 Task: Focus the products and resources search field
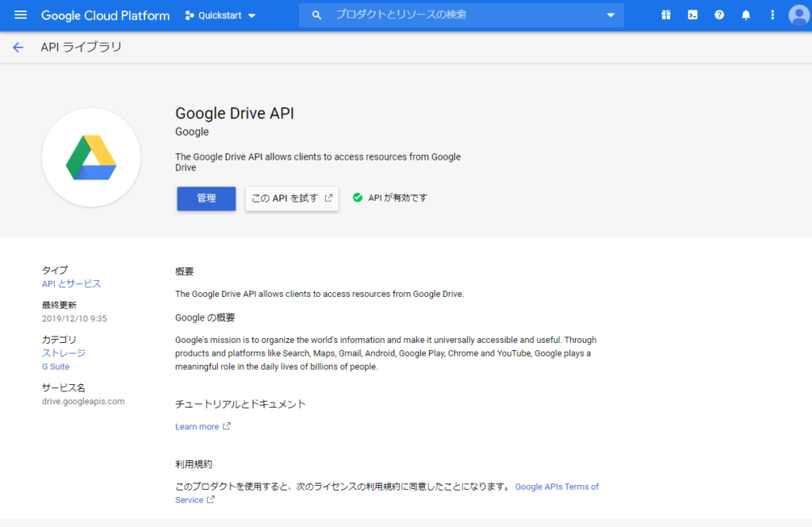coord(461,15)
